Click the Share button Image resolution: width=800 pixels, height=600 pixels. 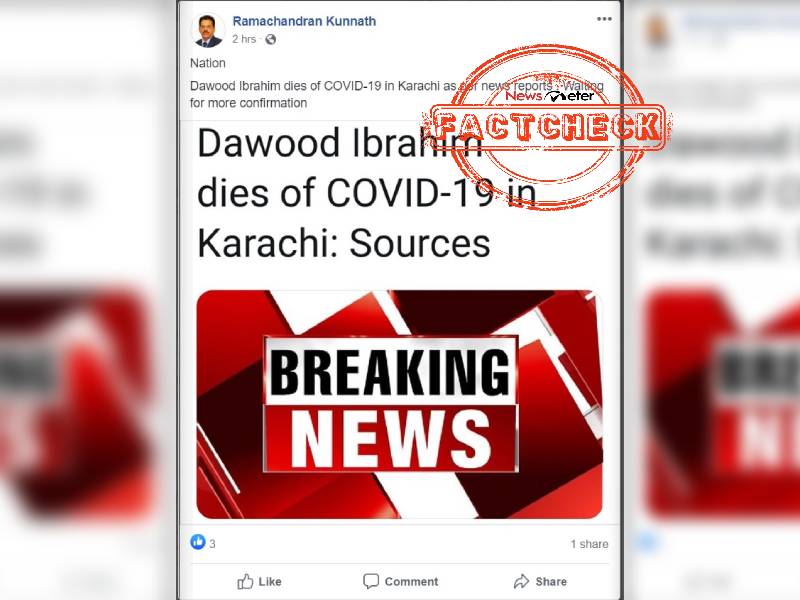point(540,581)
